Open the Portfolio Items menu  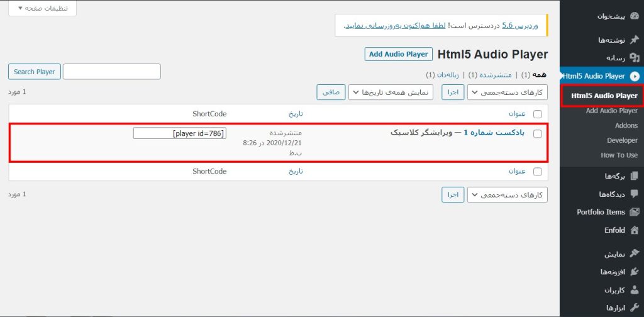(601, 212)
